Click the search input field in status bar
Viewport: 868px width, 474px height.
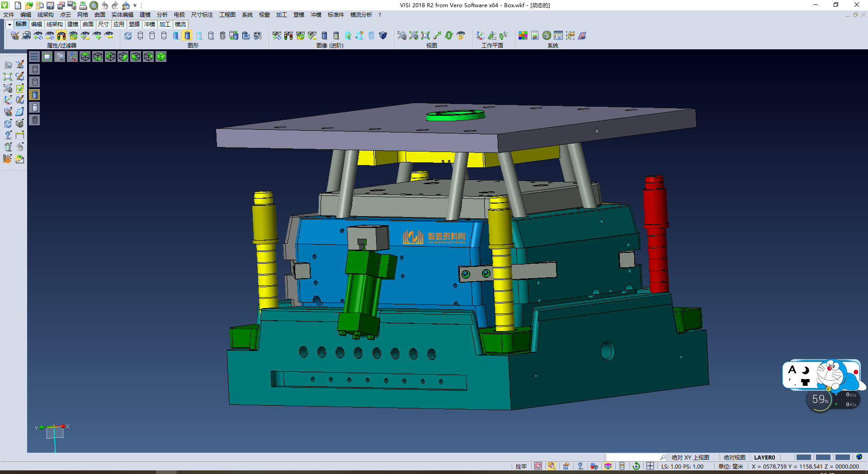click(632, 457)
